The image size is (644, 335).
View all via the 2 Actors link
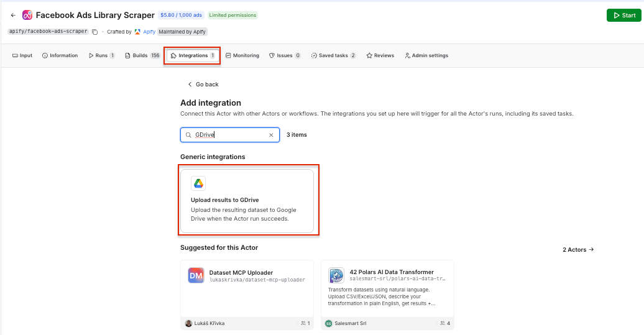pyautogui.click(x=578, y=250)
